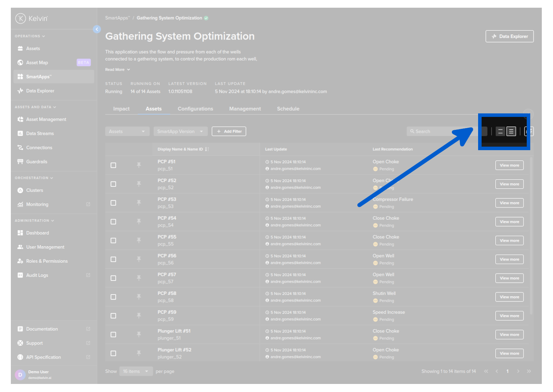
Task: Change the items per page dropdown
Action: pyautogui.click(x=136, y=371)
